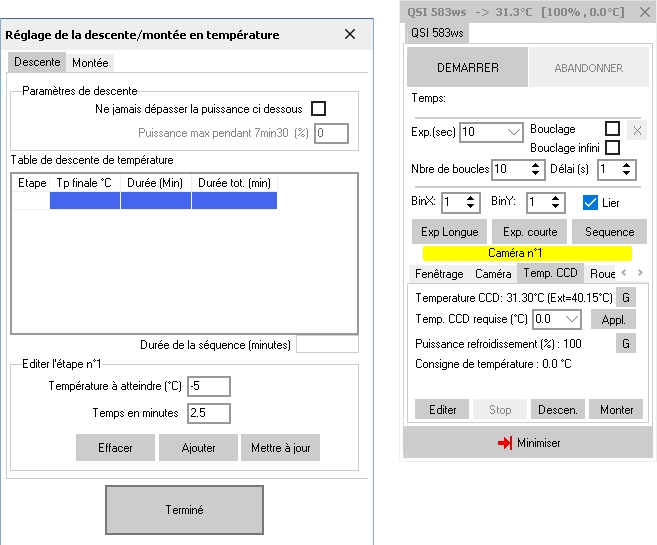Toggle Ne jamais dépasser la puissance checkbox
657x545 pixels.
pos(319,109)
